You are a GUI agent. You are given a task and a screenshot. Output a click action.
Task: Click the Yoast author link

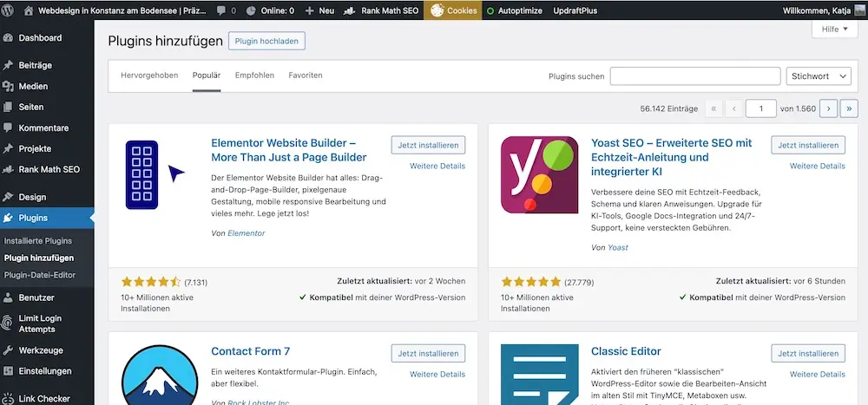(x=618, y=248)
